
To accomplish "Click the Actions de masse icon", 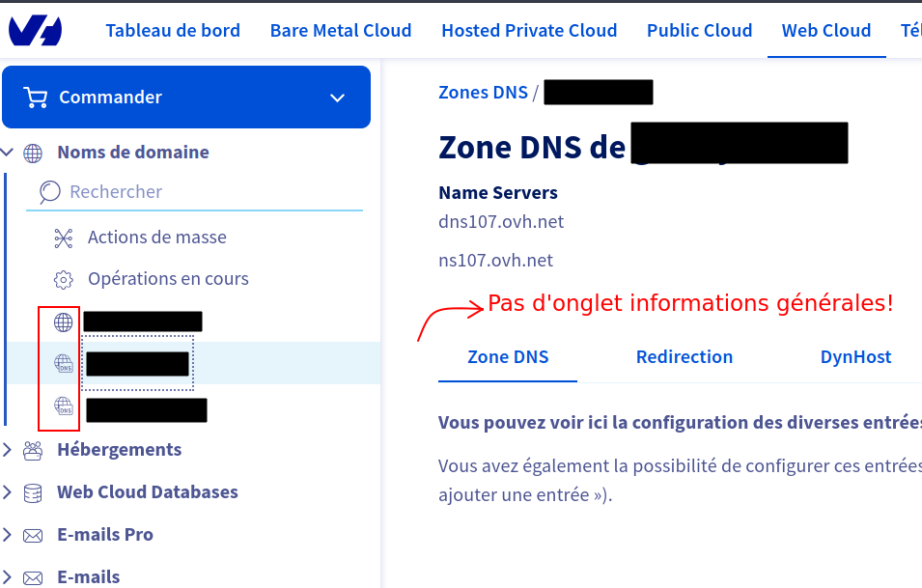I will (64, 238).
